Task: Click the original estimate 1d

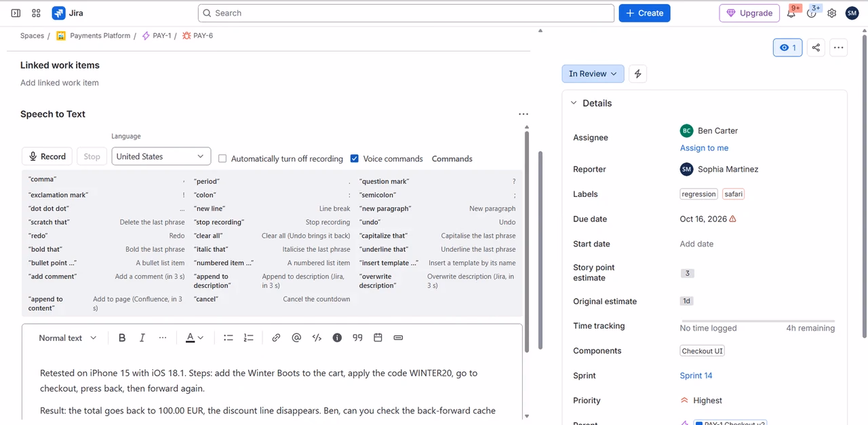Action: pyautogui.click(x=687, y=301)
